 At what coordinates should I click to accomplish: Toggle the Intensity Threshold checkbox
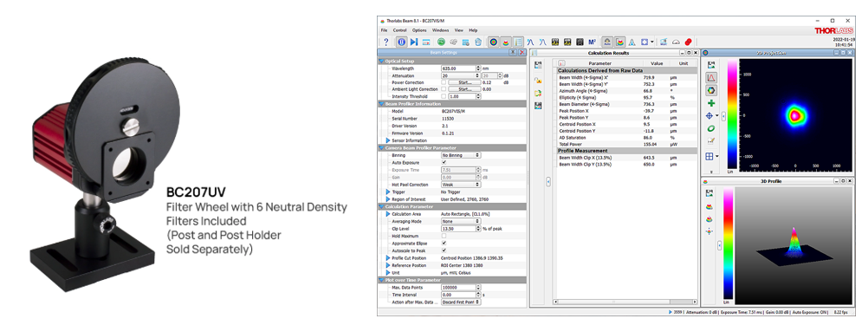click(444, 96)
